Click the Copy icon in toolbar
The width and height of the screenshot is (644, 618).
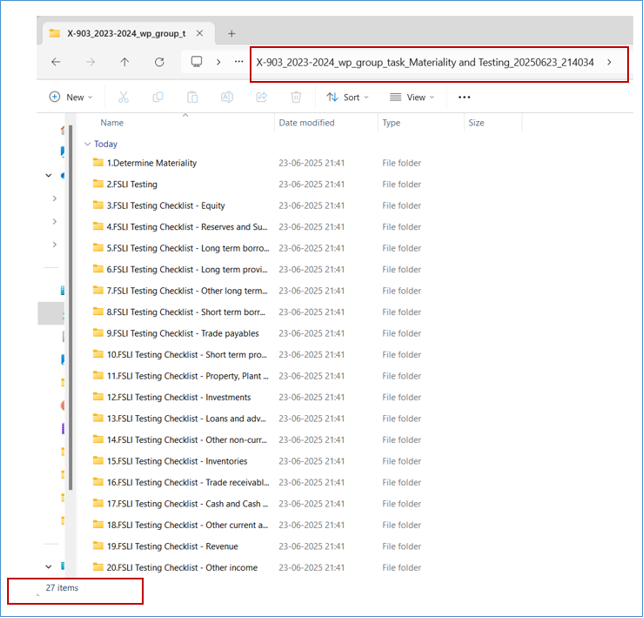157,97
